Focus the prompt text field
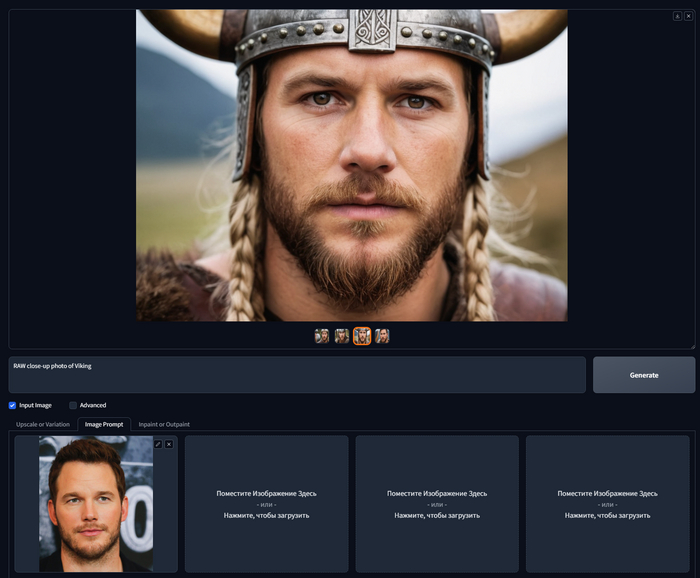Image resolution: width=700 pixels, height=578 pixels. pyautogui.click(x=297, y=375)
